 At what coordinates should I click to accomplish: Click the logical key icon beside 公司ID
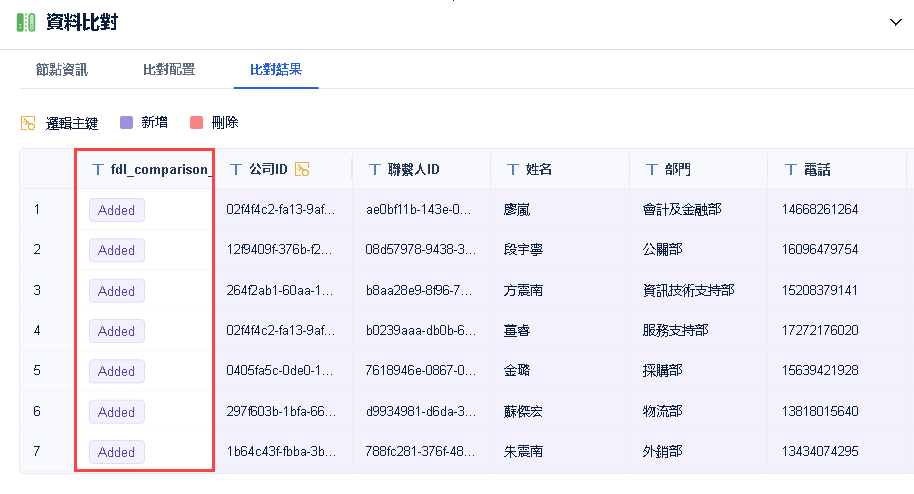pos(302,169)
